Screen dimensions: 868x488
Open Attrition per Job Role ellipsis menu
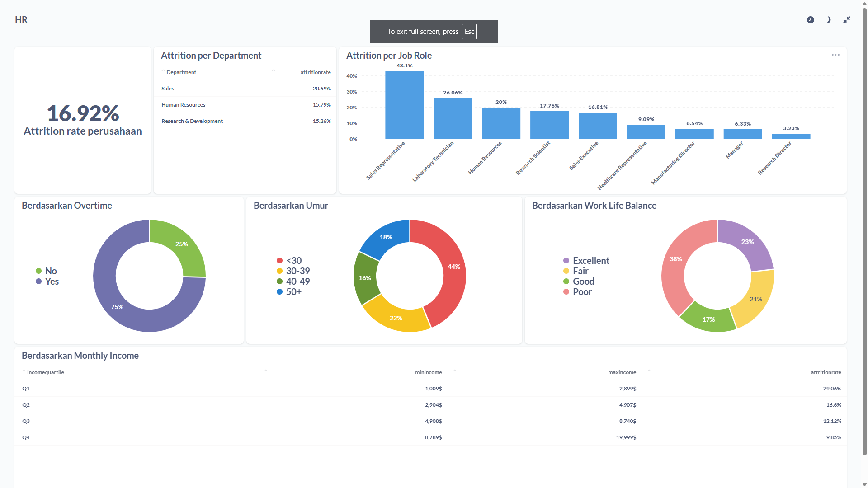coord(835,55)
